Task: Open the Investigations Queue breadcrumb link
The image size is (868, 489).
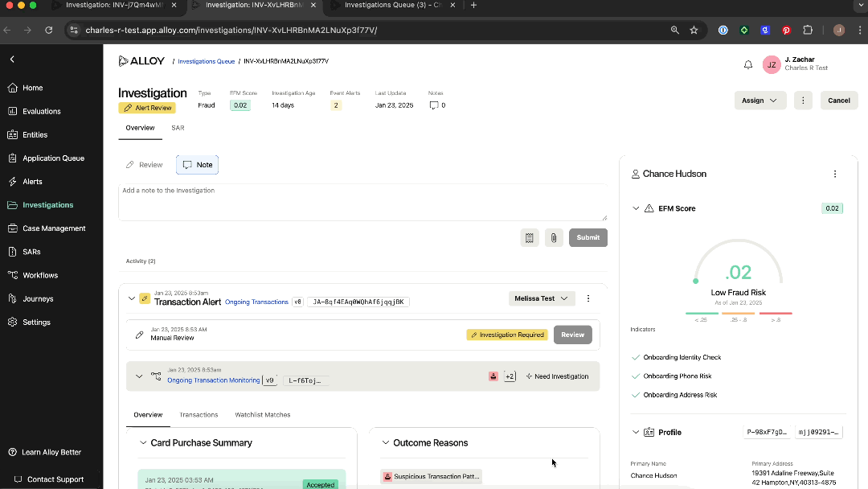Action: tap(206, 61)
